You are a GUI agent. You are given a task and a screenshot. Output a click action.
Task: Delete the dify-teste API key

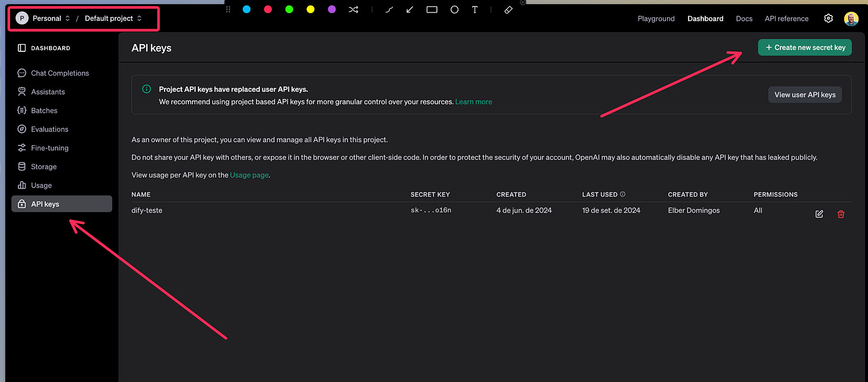click(x=841, y=214)
